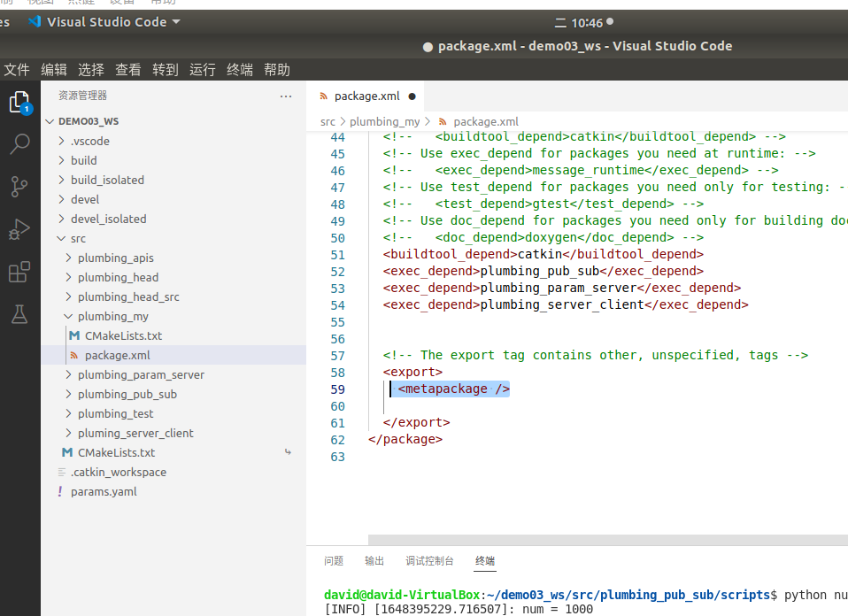Open the 终端 menu

pyautogui.click(x=240, y=70)
